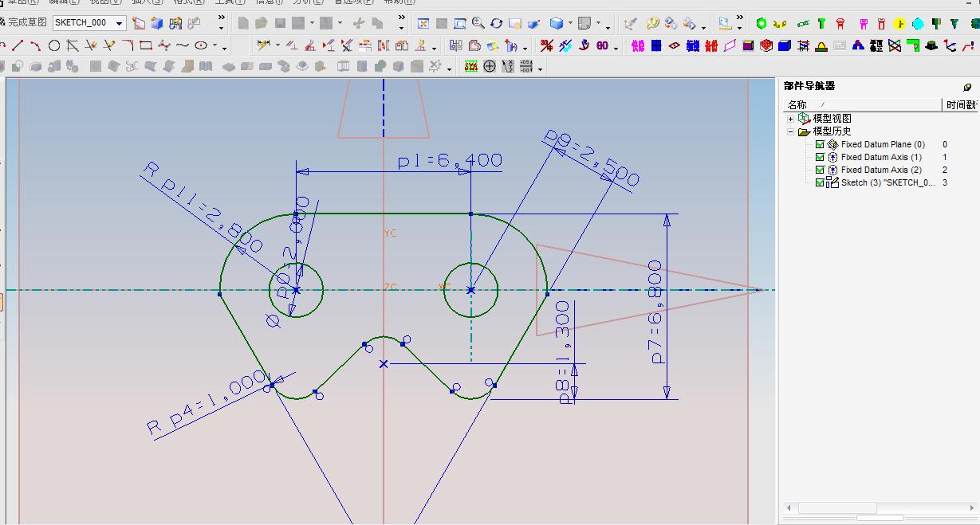
Task: Select Sketch (3) "SKETCH_0..." tree row
Action: 888,182
